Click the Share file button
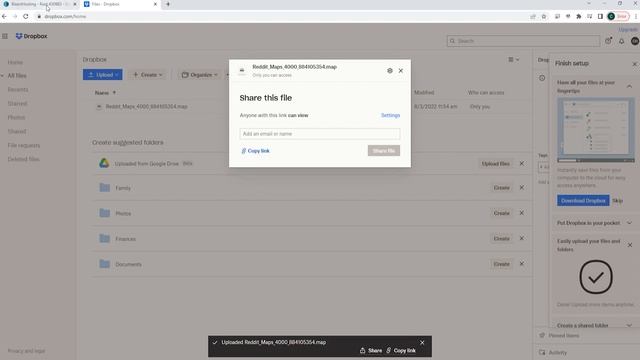Screen dimensions: 640x360 (x=384, y=151)
